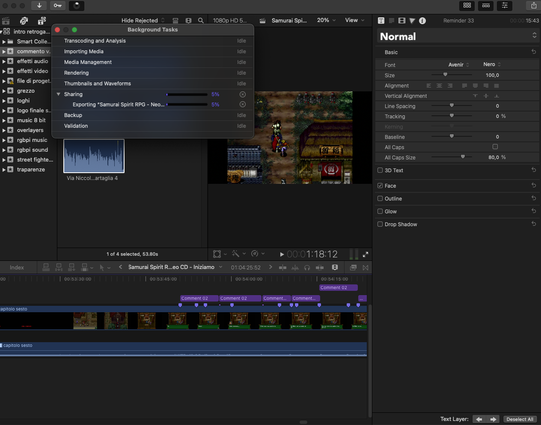Collapse the Sharing disclosure triangle
The width and height of the screenshot is (541, 425).
(58, 94)
